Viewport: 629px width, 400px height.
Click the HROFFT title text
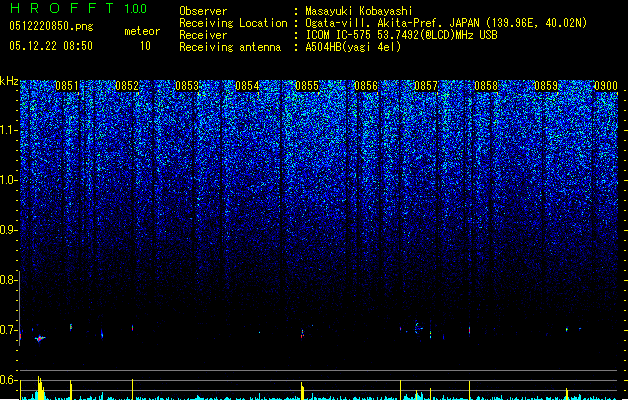[x=62, y=8]
